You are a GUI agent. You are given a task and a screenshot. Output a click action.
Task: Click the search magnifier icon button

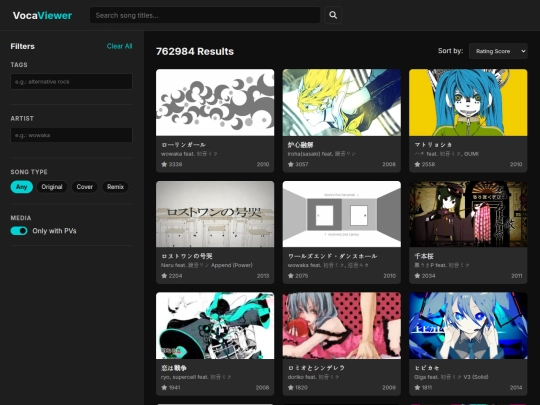pos(333,15)
